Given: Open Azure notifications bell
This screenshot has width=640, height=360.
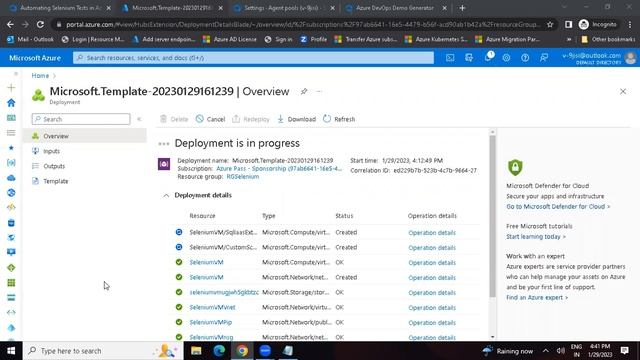Looking at the screenshot, I should tap(488, 58).
